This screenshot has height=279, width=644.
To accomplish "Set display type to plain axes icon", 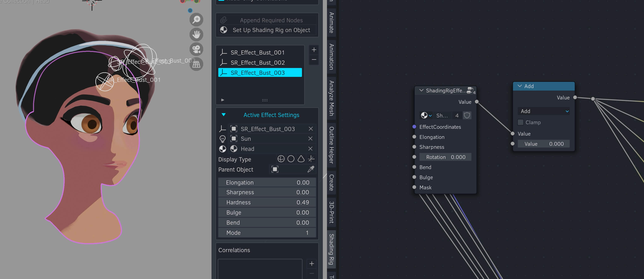I will 311,159.
